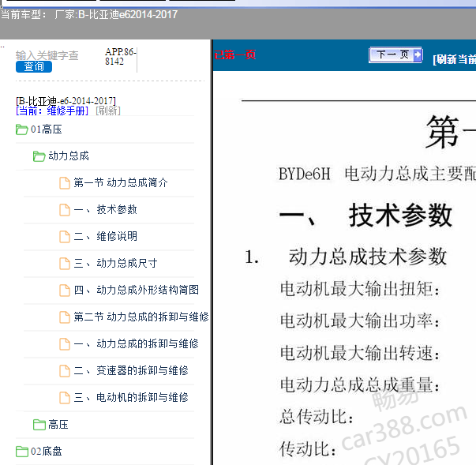The image size is (476, 465).
Task: Collapse the 01高压 folder icon
Action: point(21,129)
